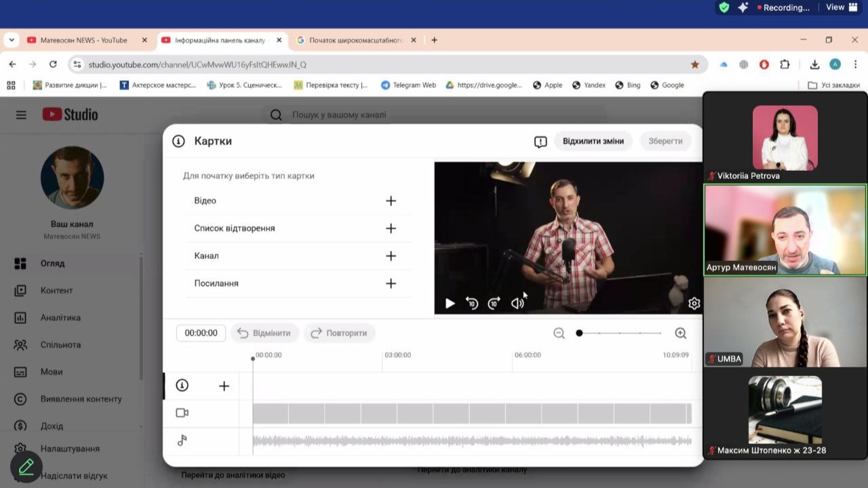
Task: Play the video preview
Action: (x=450, y=304)
